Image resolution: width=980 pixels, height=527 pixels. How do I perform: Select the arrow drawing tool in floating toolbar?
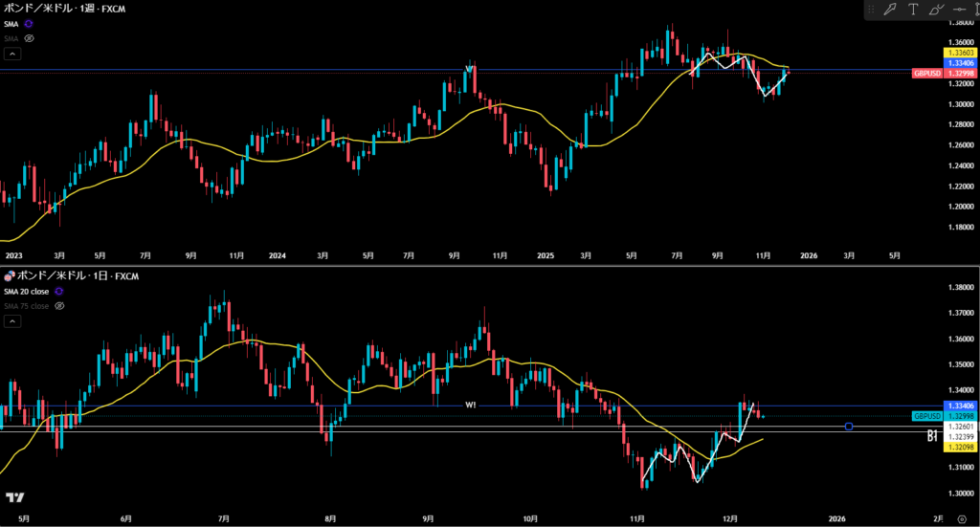[890, 10]
